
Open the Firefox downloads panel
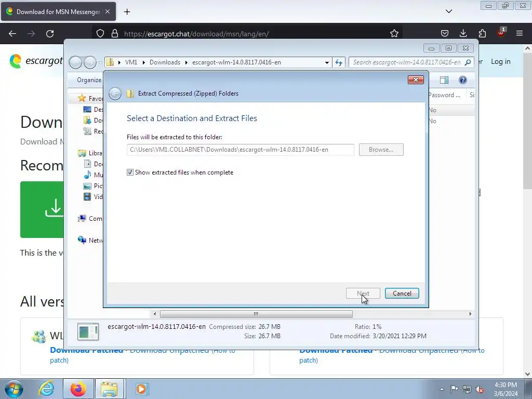[463, 33]
